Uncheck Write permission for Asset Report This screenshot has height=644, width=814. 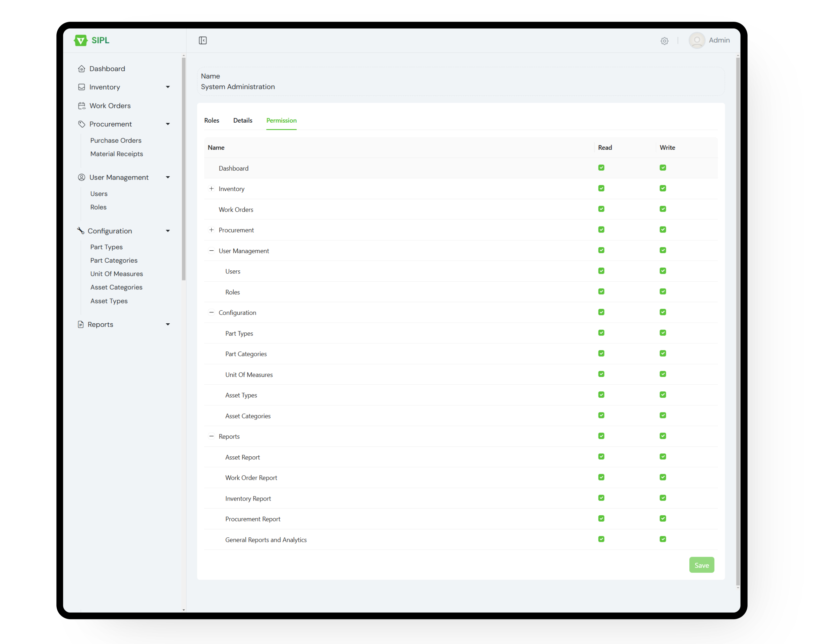pos(663,456)
